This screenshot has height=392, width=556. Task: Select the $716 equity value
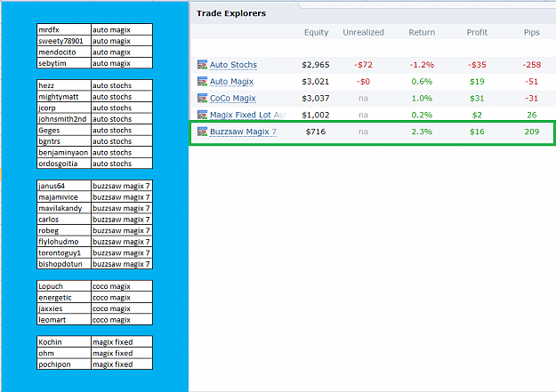[316, 132]
